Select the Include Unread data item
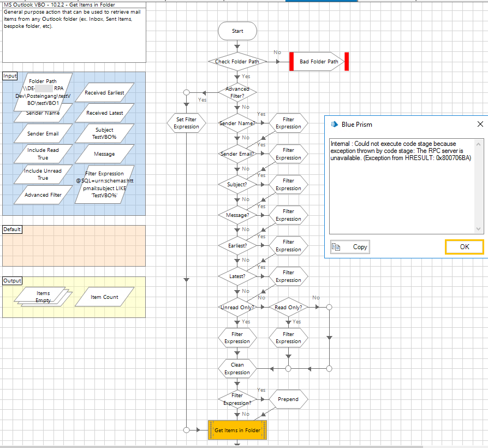 click(x=43, y=174)
